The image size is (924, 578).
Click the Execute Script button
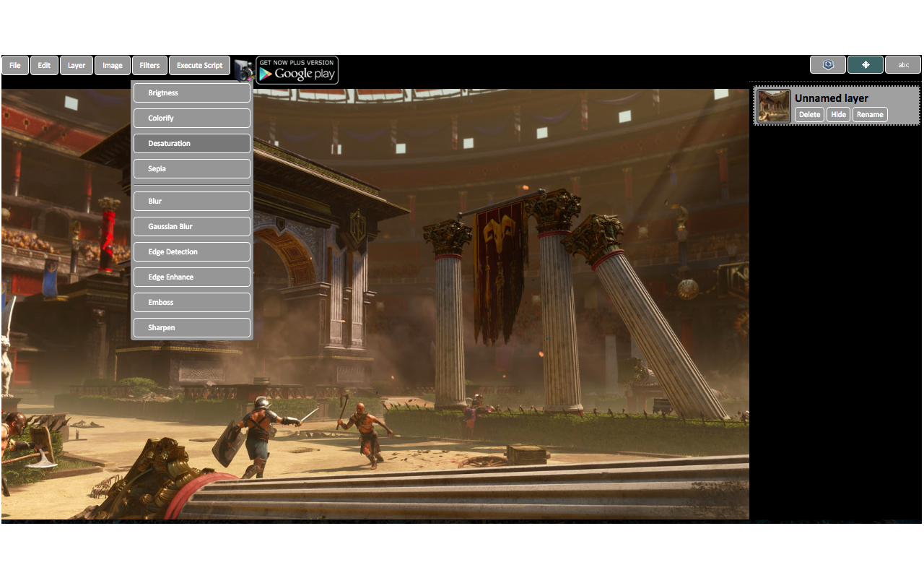[200, 65]
